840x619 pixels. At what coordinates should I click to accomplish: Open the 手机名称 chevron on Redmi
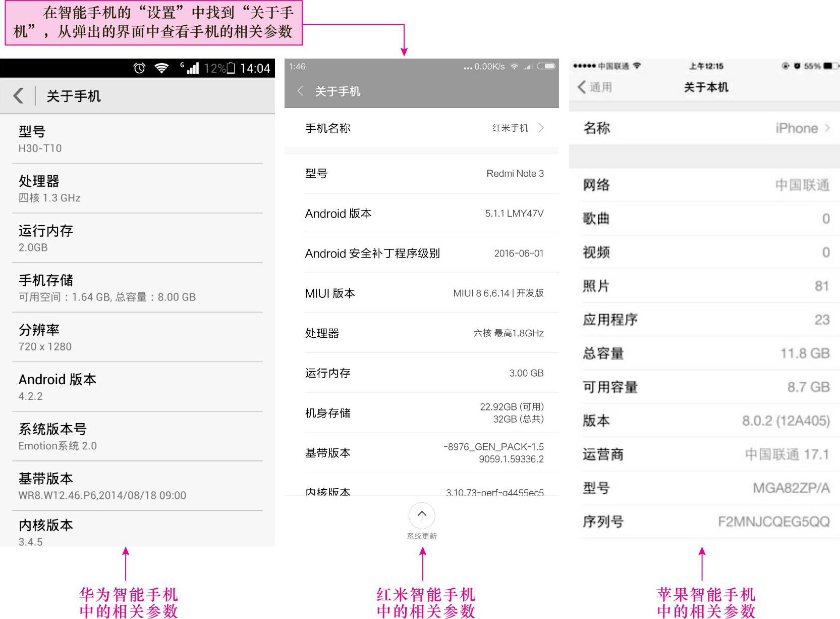[541, 128]
